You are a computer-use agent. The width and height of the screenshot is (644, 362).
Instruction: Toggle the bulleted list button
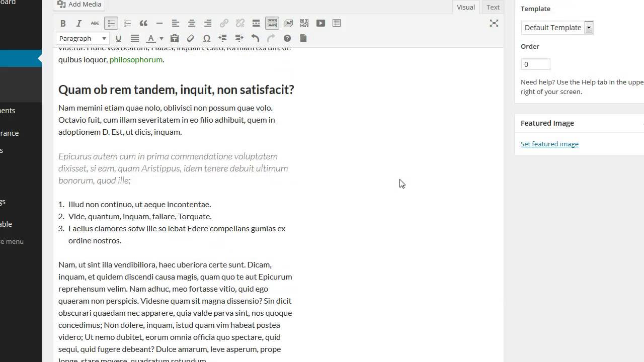tap(111, 23)
